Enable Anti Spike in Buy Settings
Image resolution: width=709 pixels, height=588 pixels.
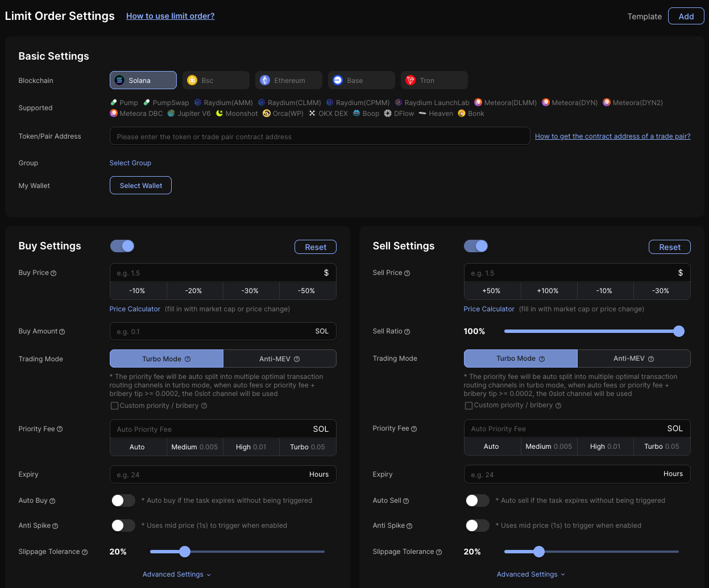[123, 526]
